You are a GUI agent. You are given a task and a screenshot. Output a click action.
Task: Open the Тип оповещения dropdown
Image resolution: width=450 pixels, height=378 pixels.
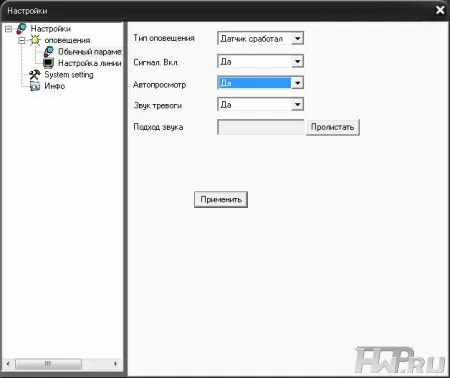[260, 39]
